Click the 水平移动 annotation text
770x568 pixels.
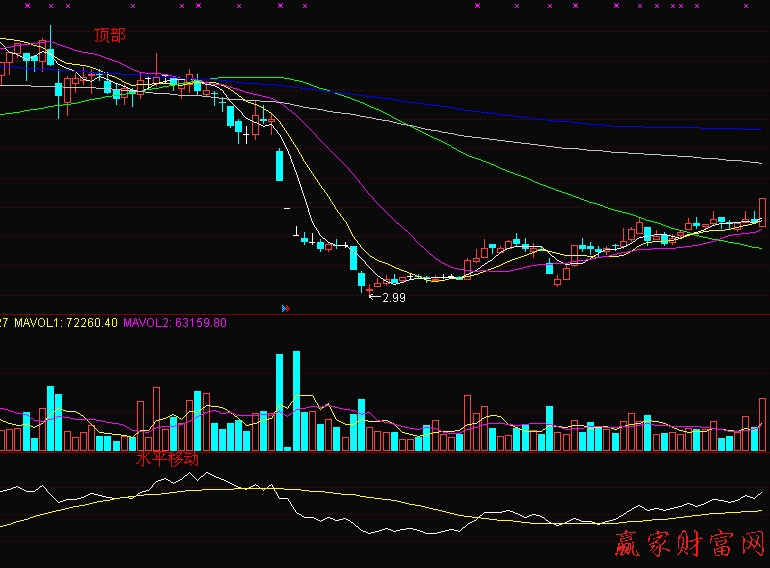coord(167,460)
